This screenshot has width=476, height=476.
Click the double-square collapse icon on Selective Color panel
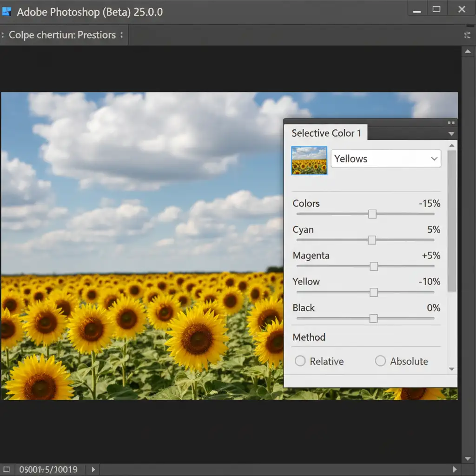point(450,123)
